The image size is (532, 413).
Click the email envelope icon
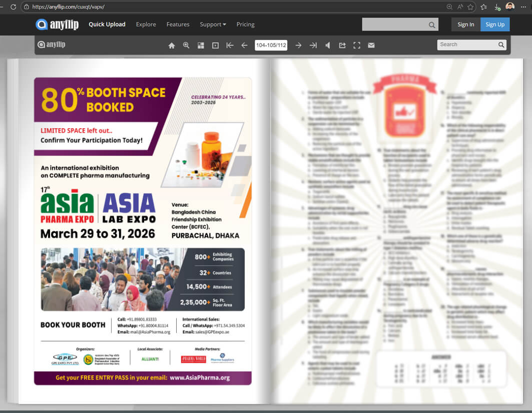371,46
